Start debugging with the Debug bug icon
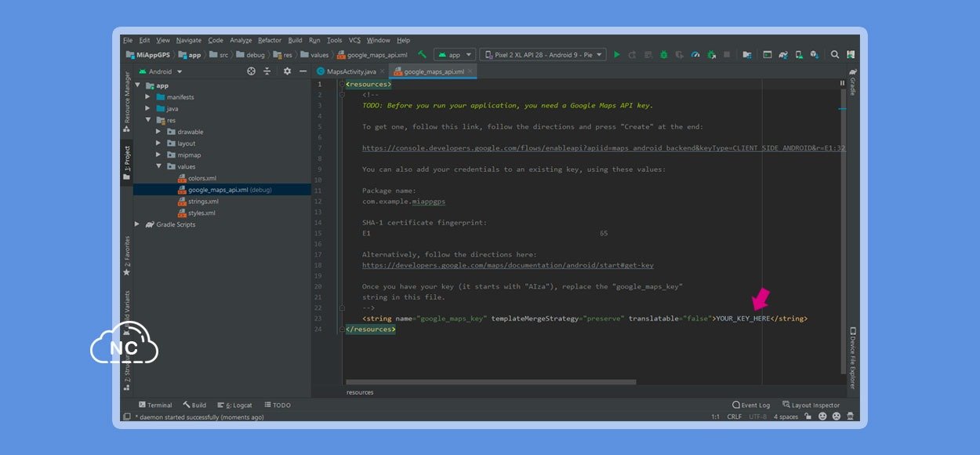Viewport: 980px width, 455px height. (x=664, y=55)
